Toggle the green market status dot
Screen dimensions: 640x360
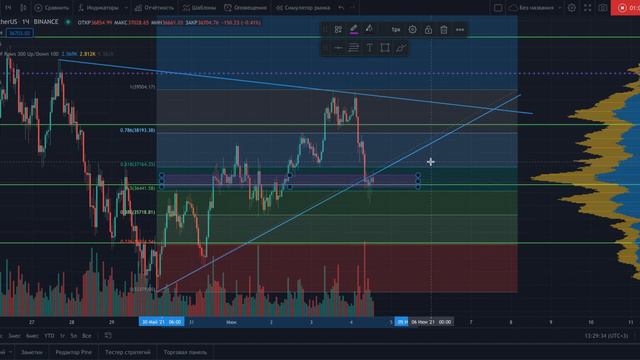(68, 22)
